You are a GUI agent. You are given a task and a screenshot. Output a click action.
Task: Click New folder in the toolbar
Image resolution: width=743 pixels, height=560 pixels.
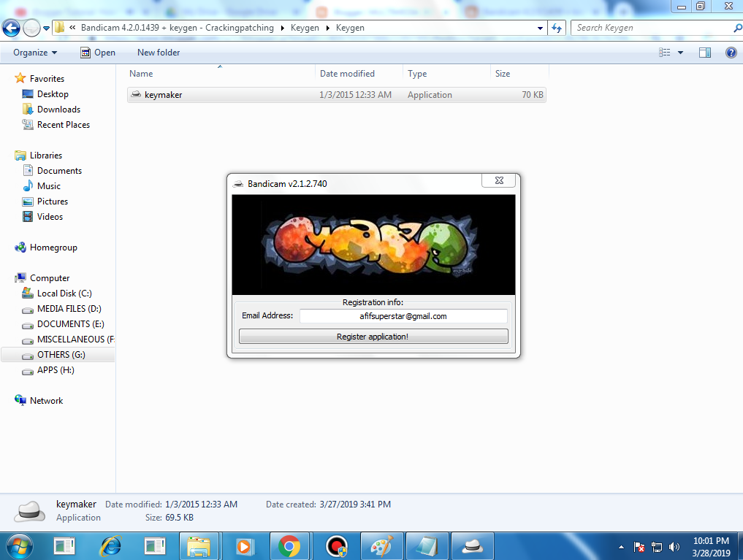click(159, 53)
